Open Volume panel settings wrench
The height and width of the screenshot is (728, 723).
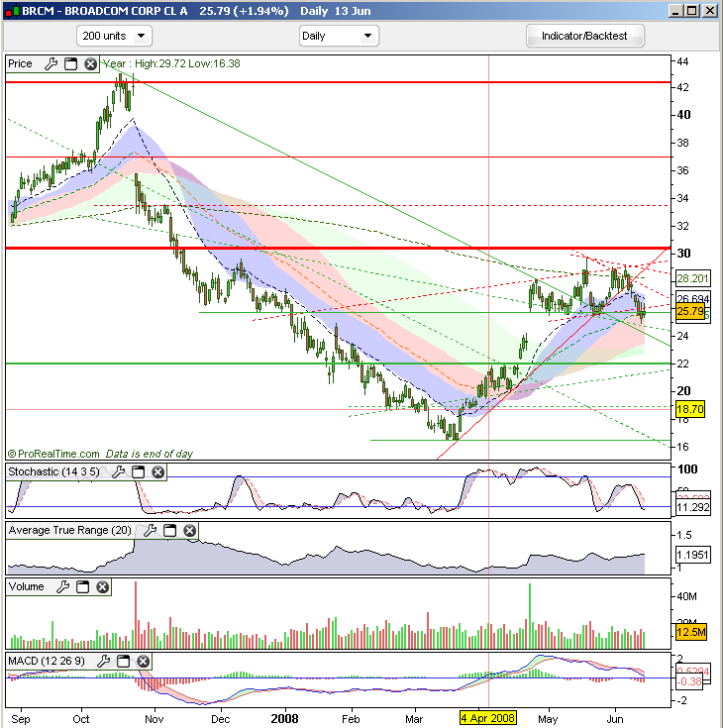point(62,586)
